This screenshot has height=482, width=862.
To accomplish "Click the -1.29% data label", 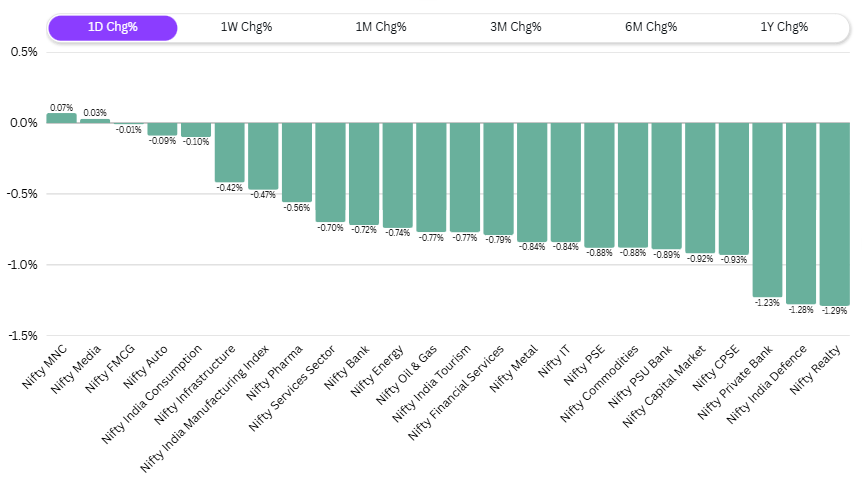I will [x=834, y=311].
